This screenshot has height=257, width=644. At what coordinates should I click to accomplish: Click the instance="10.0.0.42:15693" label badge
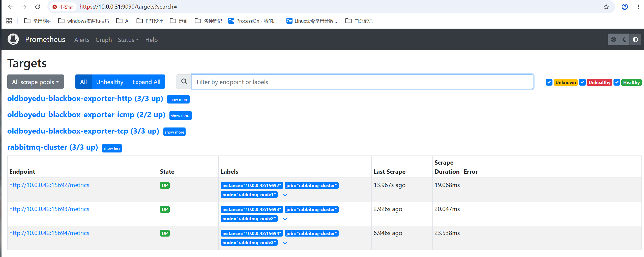[252, 209]
